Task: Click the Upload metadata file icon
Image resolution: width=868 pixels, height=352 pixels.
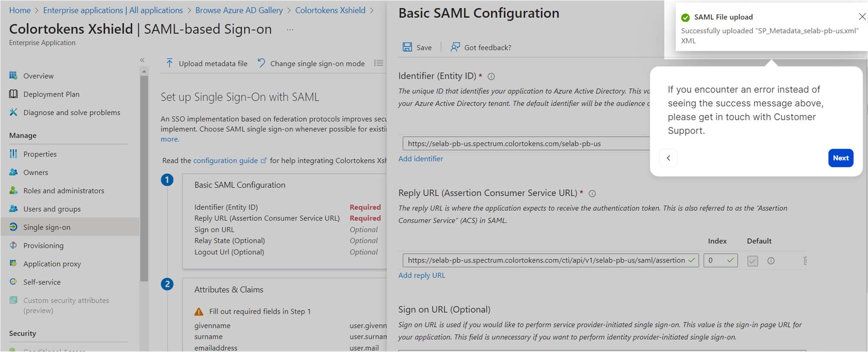Action: 169,63
